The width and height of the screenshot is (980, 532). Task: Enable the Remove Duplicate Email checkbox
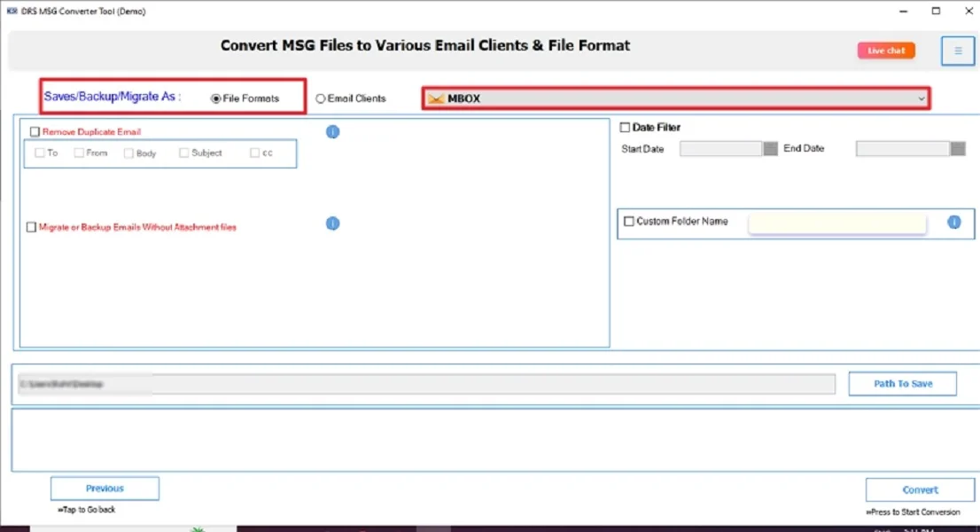point(35,131)
